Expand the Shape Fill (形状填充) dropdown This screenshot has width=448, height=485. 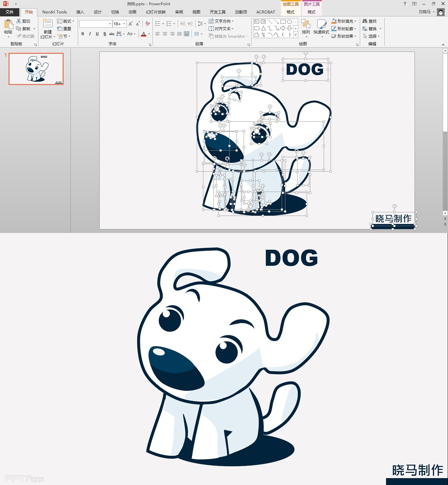(356, 21)
